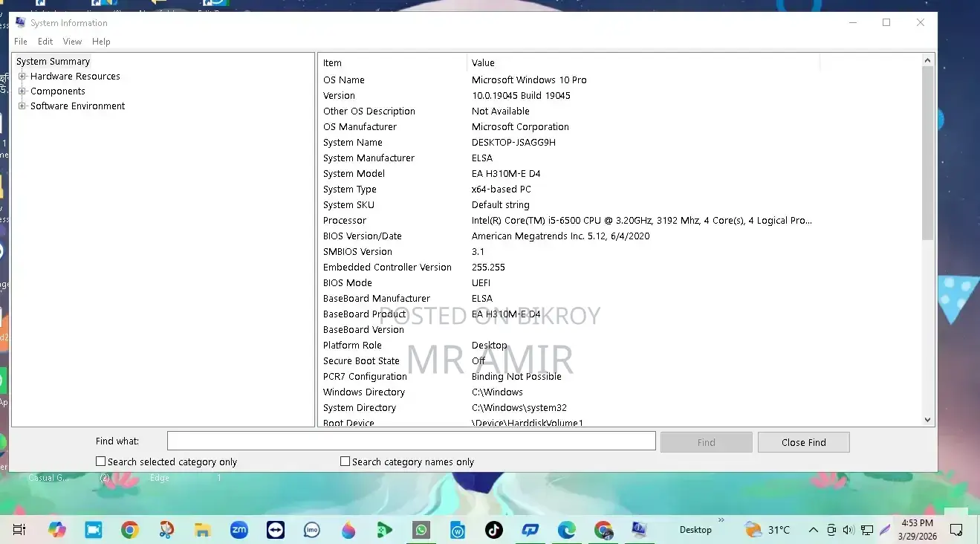The width and height of the screenshot is (980, 544).
Task: Click the Value column header
Action: [643, 62]
